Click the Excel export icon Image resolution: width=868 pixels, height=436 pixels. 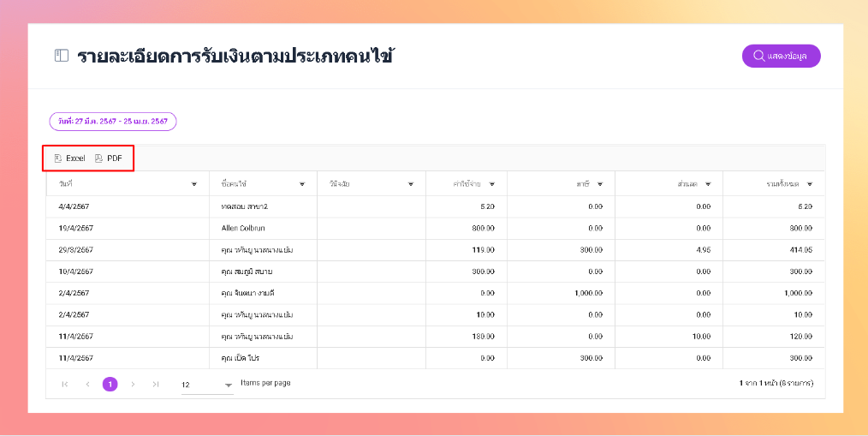[x=58, y=158]
